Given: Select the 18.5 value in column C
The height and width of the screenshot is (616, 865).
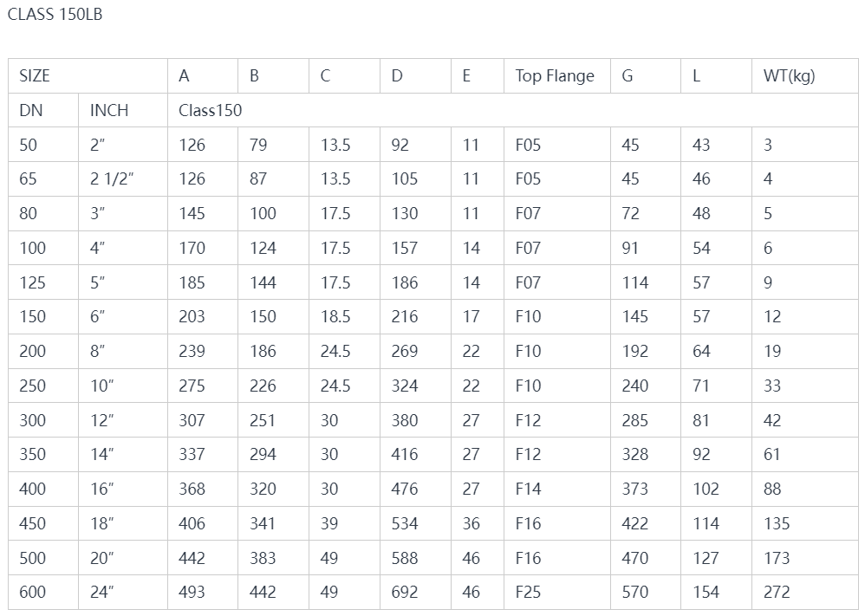Looking at the screenshot, I should point(344,316).
